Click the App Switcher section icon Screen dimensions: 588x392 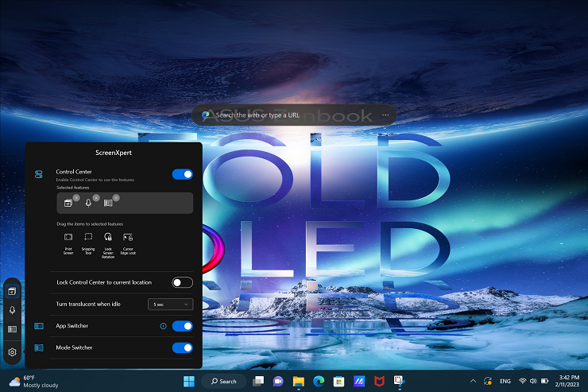[39, 326]
